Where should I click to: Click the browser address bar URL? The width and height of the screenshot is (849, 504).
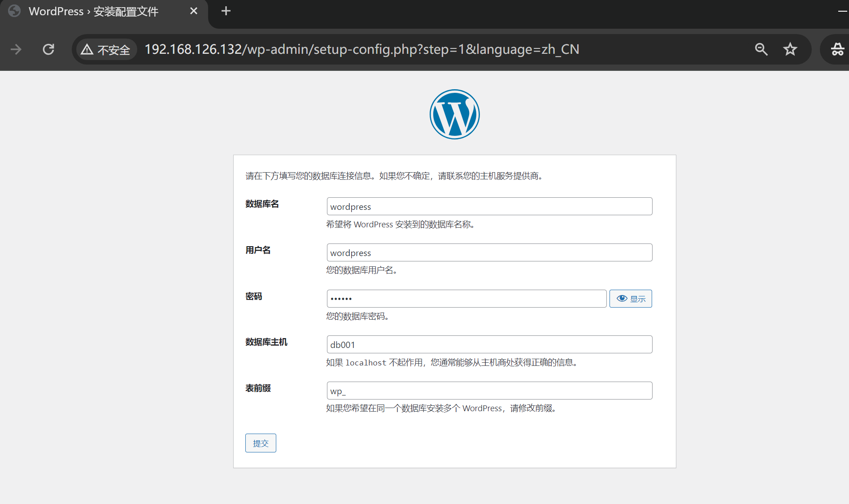[x=361, y=49]
